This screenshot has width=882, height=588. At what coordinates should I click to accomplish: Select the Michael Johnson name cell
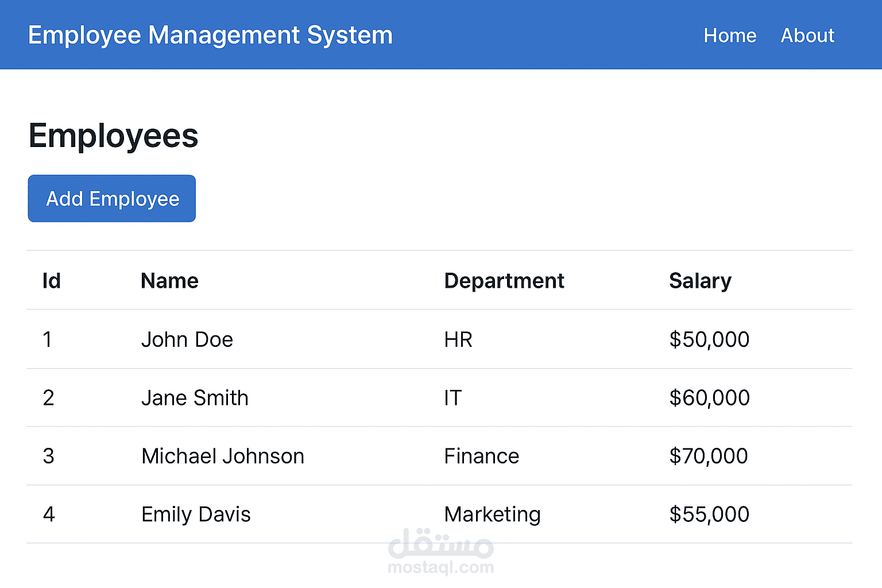click(223, 457)
